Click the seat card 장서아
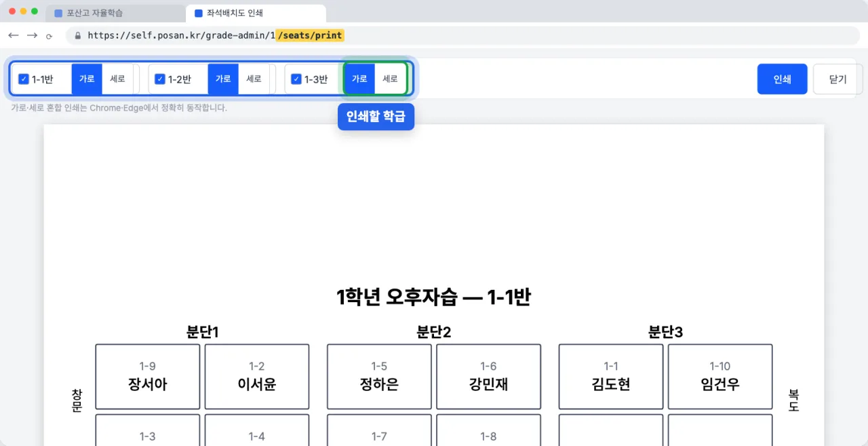The height and width of the screenshot is (446, 868). (x=148, y=377)
